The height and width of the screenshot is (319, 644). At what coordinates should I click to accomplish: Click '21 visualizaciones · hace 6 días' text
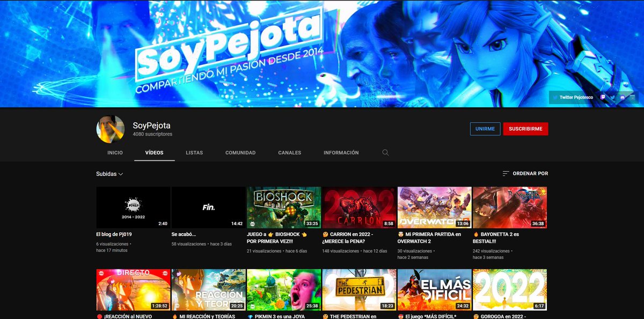277,250
